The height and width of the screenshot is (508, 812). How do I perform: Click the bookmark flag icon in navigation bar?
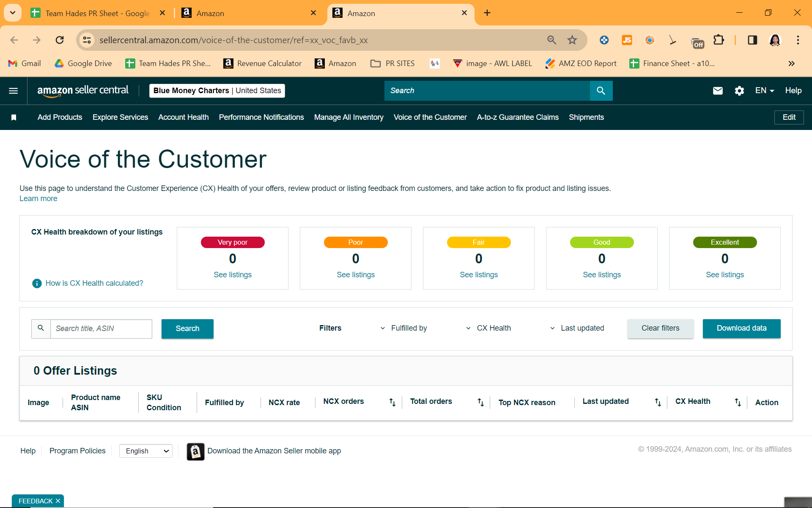tap(14, 117)
